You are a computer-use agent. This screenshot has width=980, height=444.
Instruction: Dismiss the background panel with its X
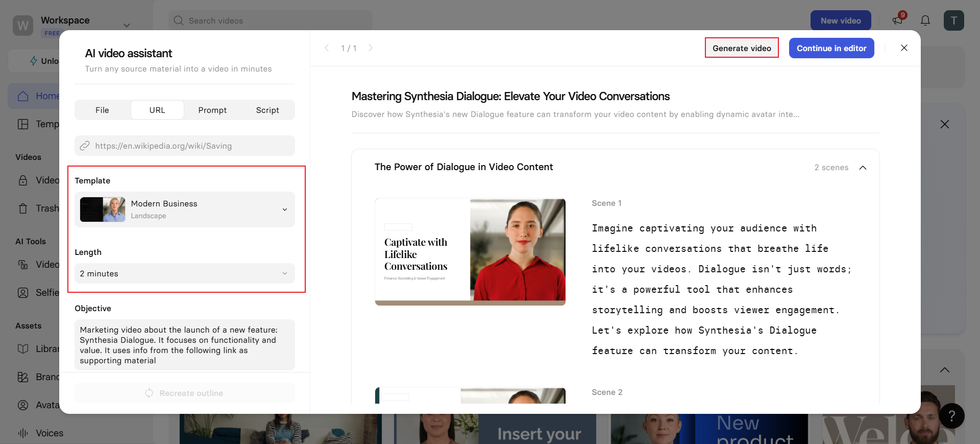pyautogui.click(x=945, y=124)
